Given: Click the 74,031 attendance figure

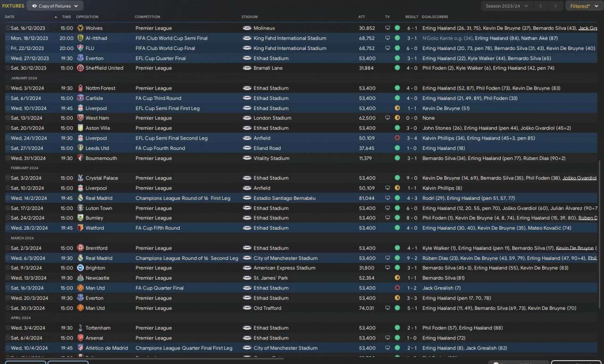Looking at the screenshot, I should (367, 308).
